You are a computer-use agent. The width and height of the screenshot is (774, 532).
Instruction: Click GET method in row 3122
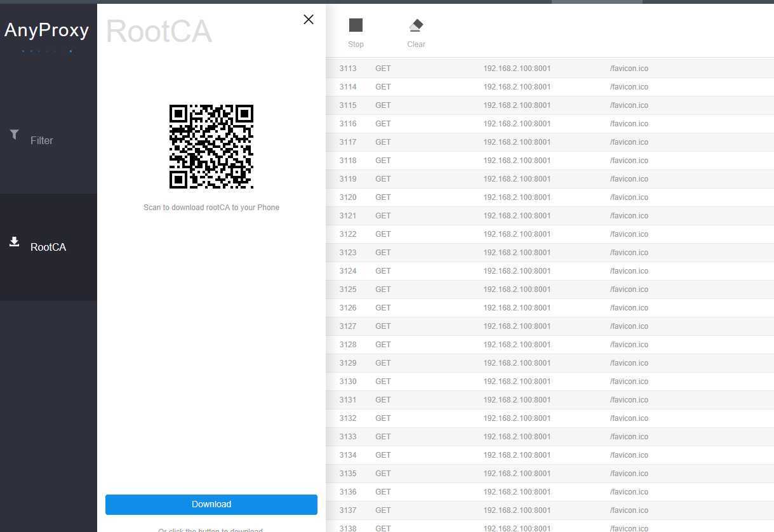click(383, 234)
